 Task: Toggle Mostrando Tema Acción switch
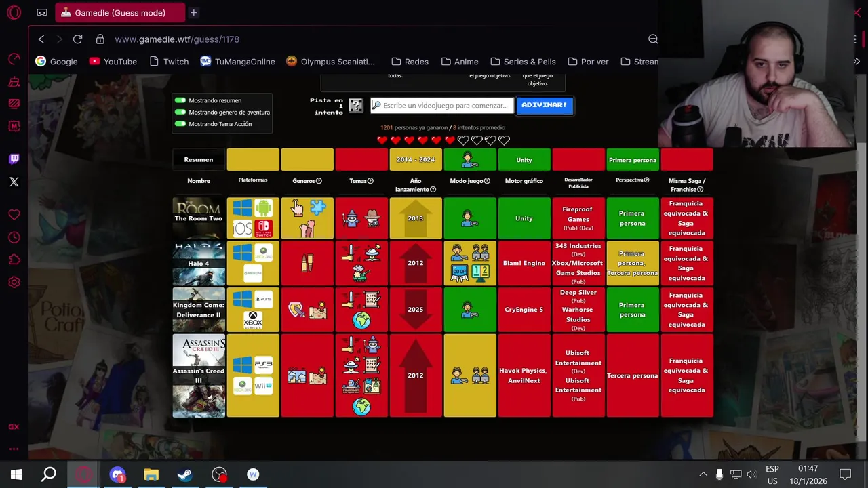180,124
